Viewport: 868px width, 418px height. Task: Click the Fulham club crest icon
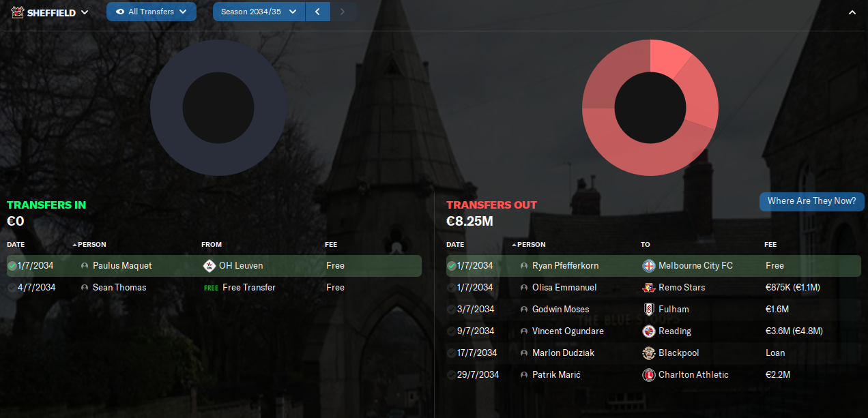pyautogui.click(x=649, y=310)
